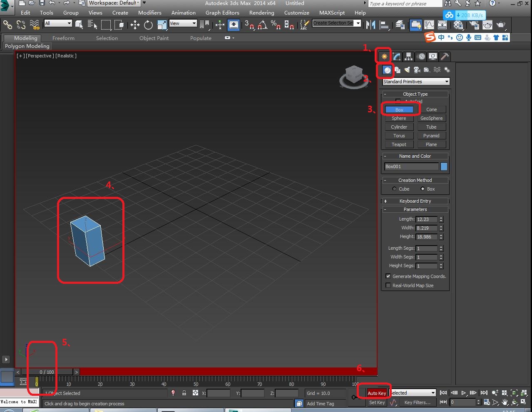Uncheck Generate Mapping Coords
Viewport: 532px width, 412px height.
[x=388, y=276]
